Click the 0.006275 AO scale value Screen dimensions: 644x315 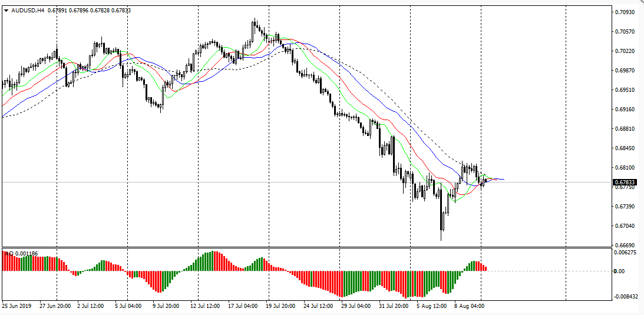tap(625, 253)
